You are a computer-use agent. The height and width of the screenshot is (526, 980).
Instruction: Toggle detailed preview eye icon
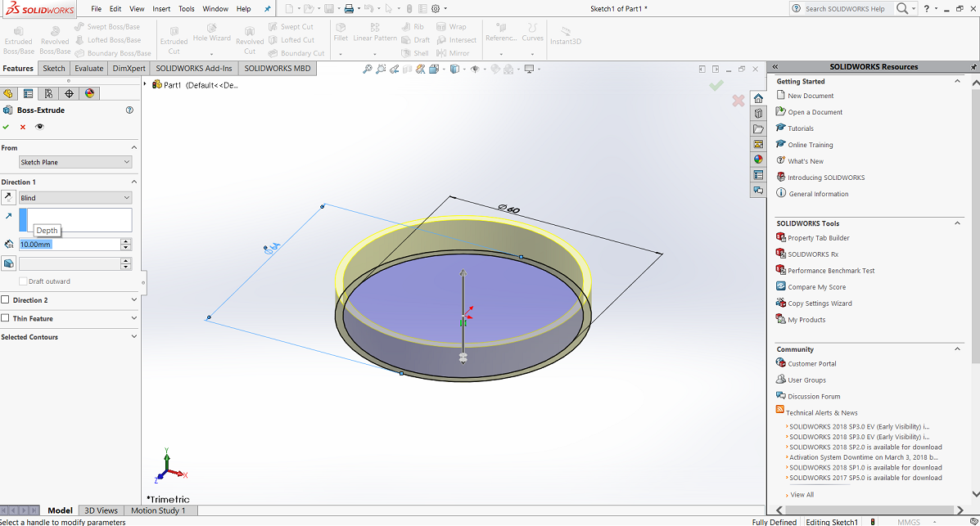[39, 127]
